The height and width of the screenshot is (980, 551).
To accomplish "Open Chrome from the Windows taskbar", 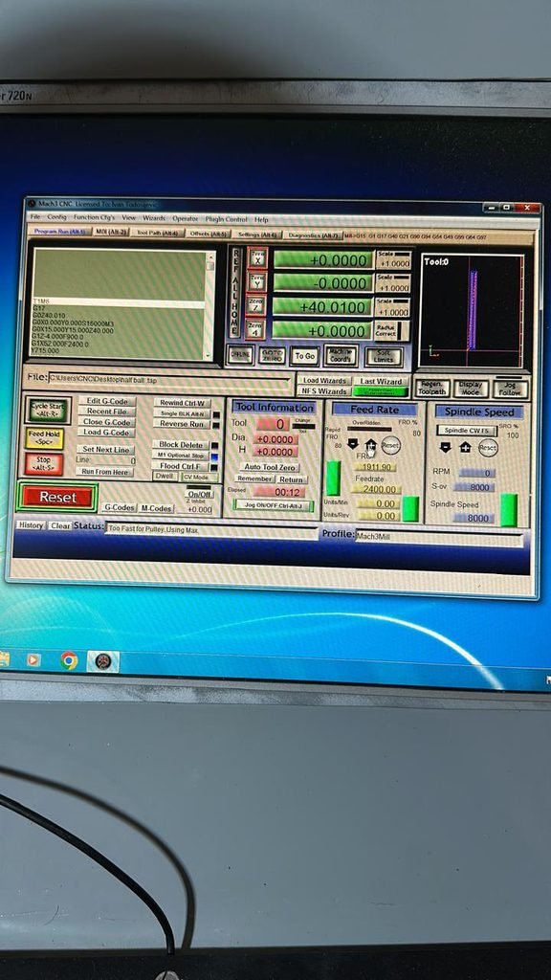I will 69,660.
